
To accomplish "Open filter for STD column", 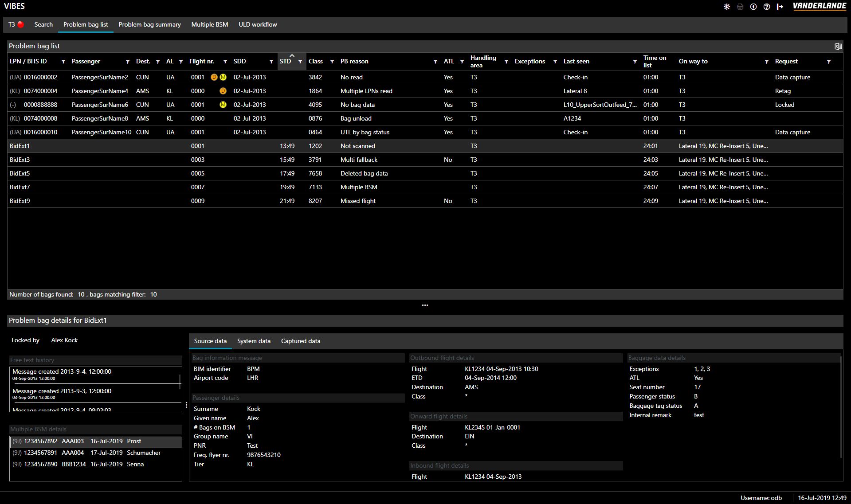I will coord(300,62).
